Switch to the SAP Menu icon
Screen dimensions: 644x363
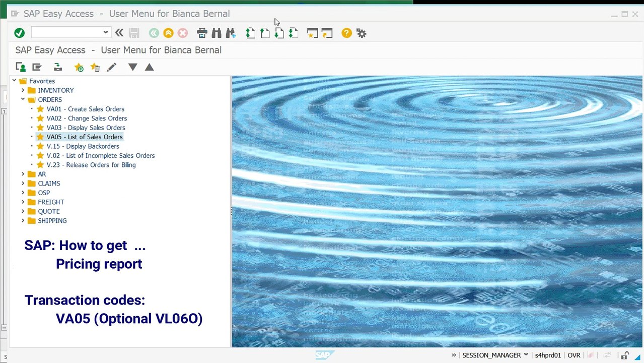37,67
